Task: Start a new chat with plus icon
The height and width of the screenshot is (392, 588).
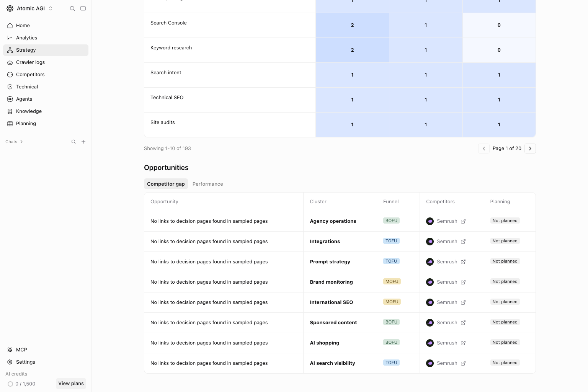Action: [x=83, y=142]
